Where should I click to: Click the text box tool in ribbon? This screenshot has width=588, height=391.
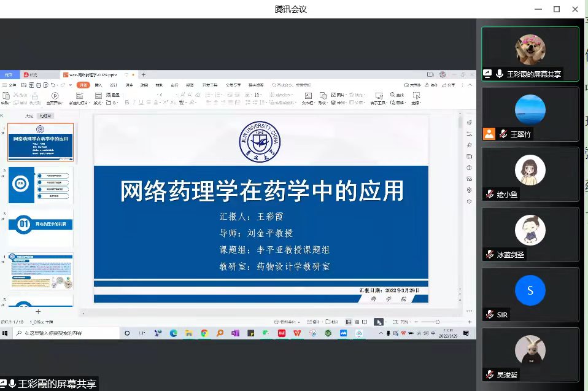(x=308, y=98)
